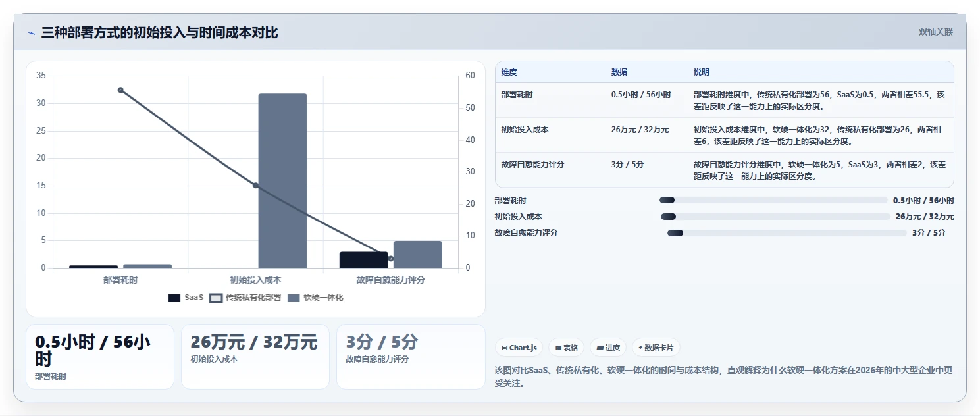Viewport: 980px width, 416px height.
Task: Click the line point above 部署耗时
Action: click(x=120, y=90)
